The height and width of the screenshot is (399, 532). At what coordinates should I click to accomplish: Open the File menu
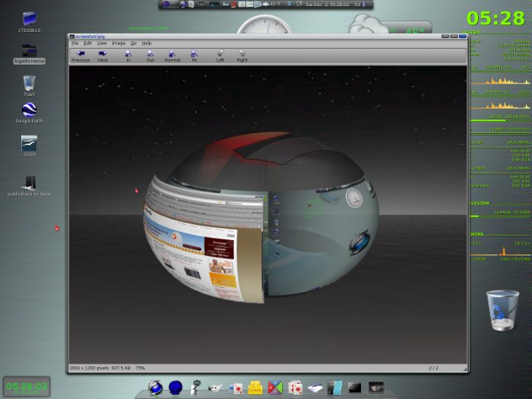click(x=75, y=43)
